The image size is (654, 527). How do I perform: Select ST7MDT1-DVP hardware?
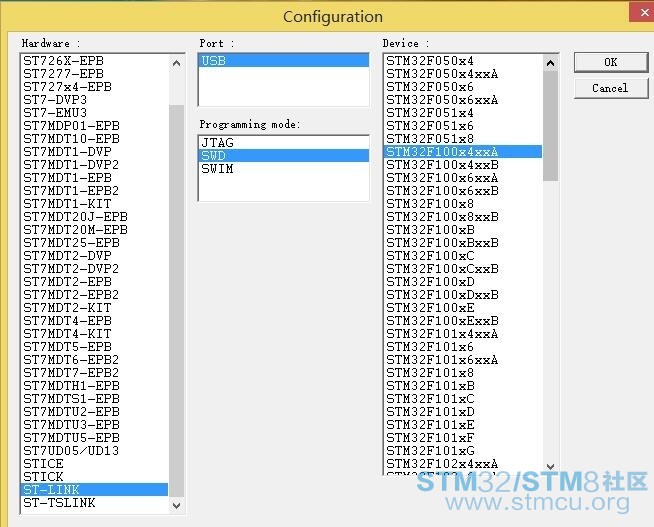click(94, 152)
